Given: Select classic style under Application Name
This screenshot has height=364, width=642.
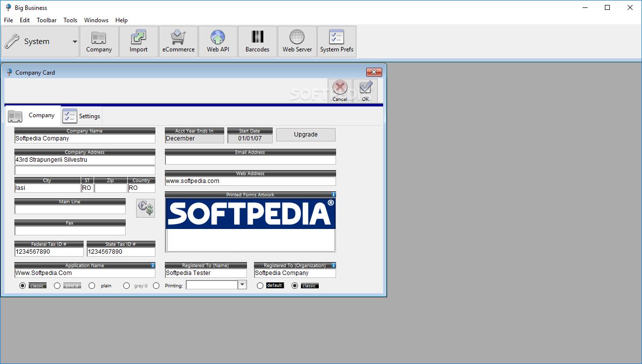Looking at the screenshot, I should click(x=23, y=285).
